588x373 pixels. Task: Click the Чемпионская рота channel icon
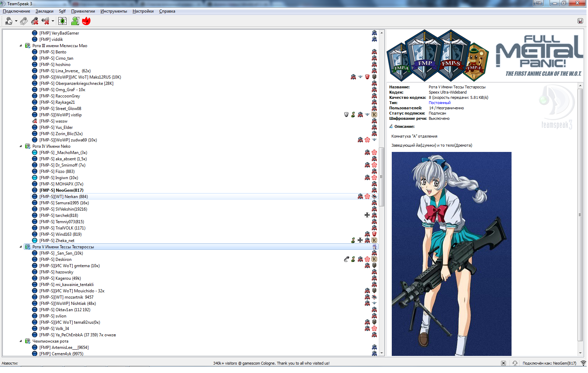pos(28,341)
